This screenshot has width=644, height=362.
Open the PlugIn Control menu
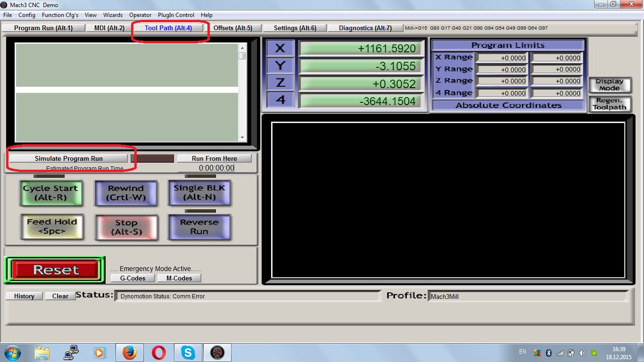(176, 15)
